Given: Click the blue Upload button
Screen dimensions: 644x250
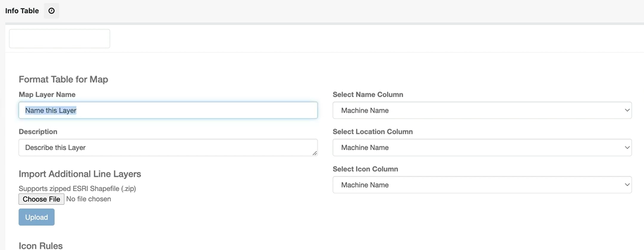Looking at the screenshot, I should pyautogui.click(x=36, y=217).
